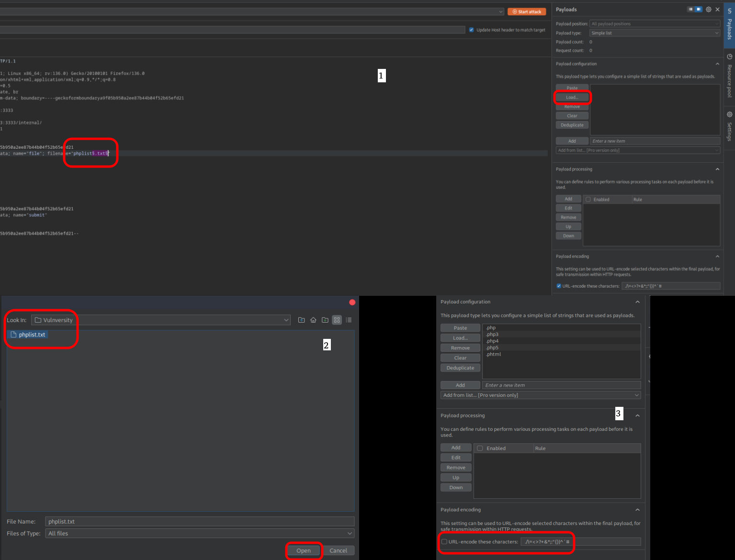The image size is (735, 560).
Task: Open the Look In Vulnversity folder dropdown
Action: click(x=161, y=320)
